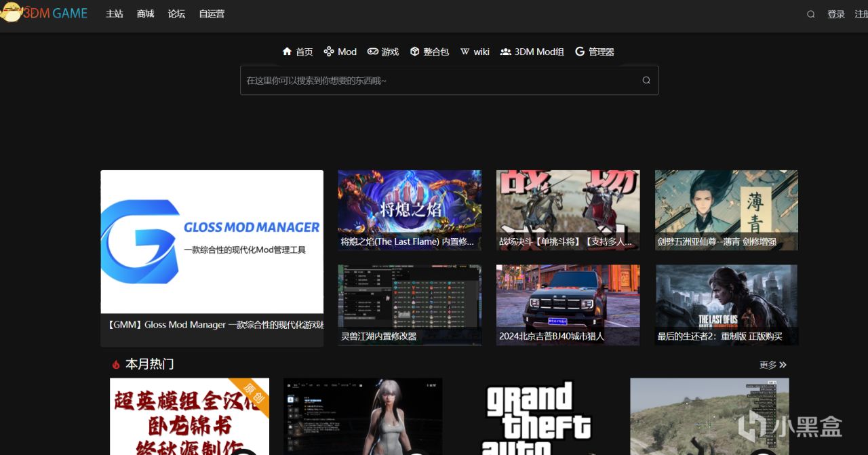Open 主站 in the top menu

click(115, 14)
